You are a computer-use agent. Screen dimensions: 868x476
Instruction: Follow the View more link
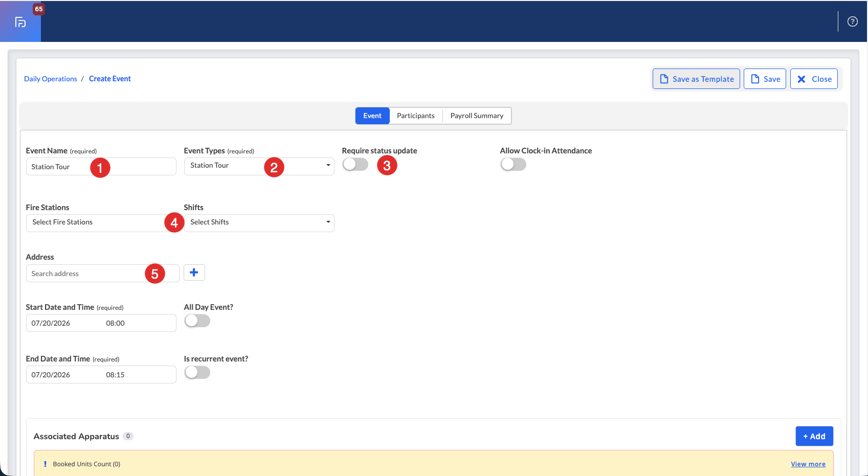(x=808, y=464)
